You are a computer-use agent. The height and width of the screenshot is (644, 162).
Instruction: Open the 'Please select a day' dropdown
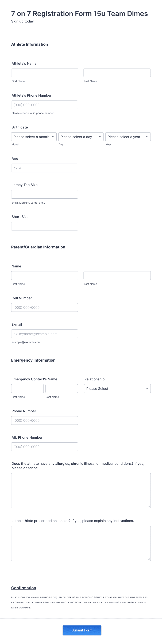[81, 137]
